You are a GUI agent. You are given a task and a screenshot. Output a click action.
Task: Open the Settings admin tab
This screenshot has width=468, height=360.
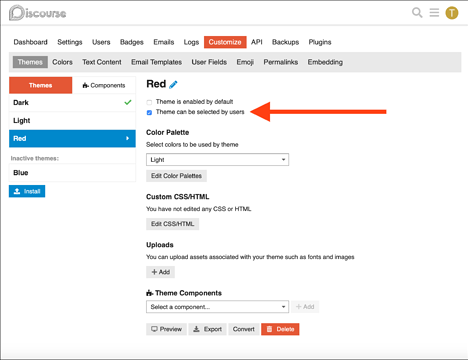70,42
